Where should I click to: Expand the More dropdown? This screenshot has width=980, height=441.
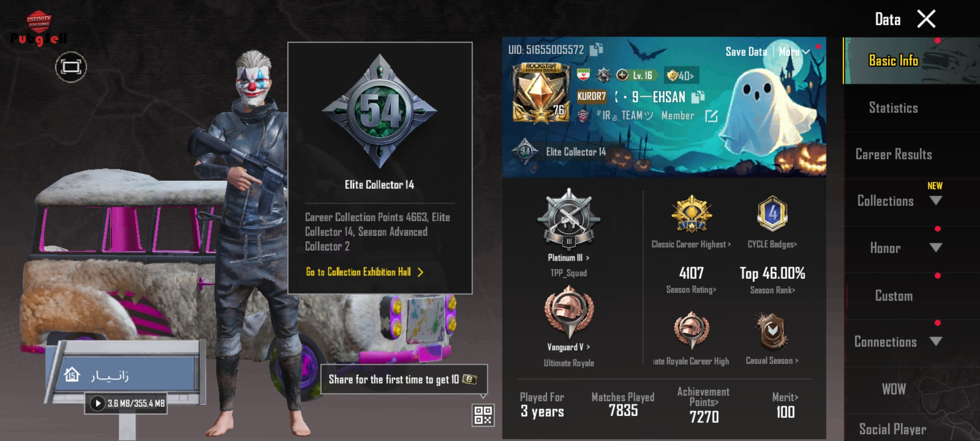794,52
